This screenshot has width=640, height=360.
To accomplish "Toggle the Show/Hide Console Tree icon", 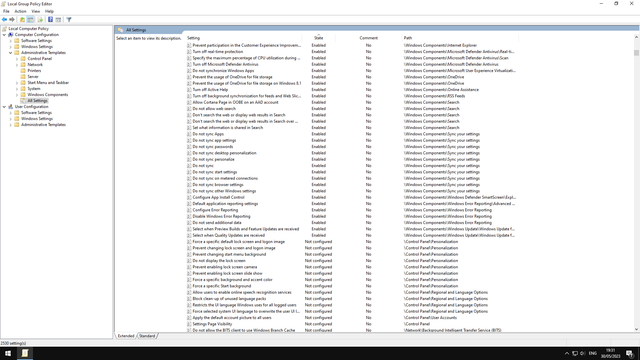I will pos(31,20).
